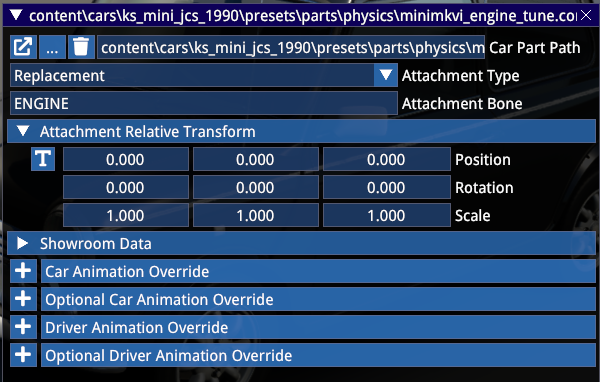Add an Optional Car Animation Override

(23, 299)
